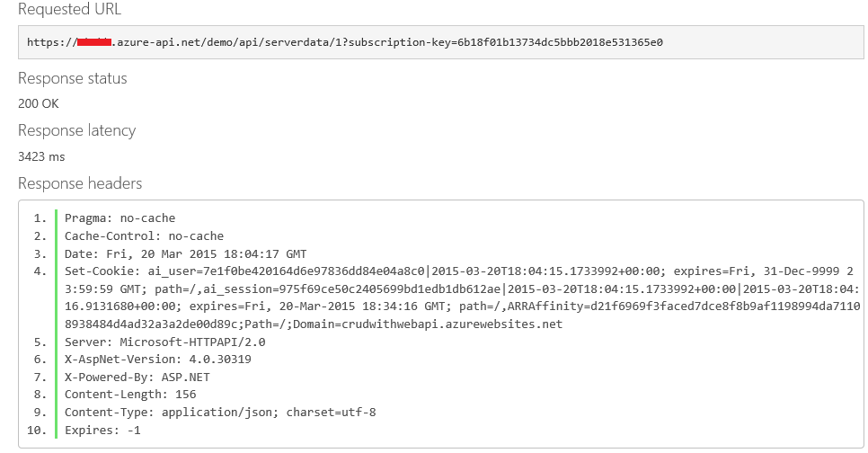The width and height of the screenshot is (868, 453).
Task: Click the "Pragma: no-cache" header line
Action: 120,218
